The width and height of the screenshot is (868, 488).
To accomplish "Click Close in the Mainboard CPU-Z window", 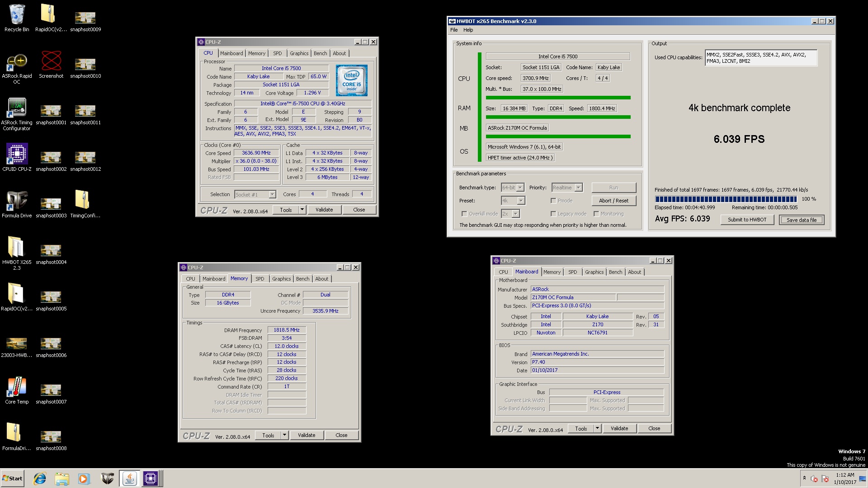I will pos(654,428).
